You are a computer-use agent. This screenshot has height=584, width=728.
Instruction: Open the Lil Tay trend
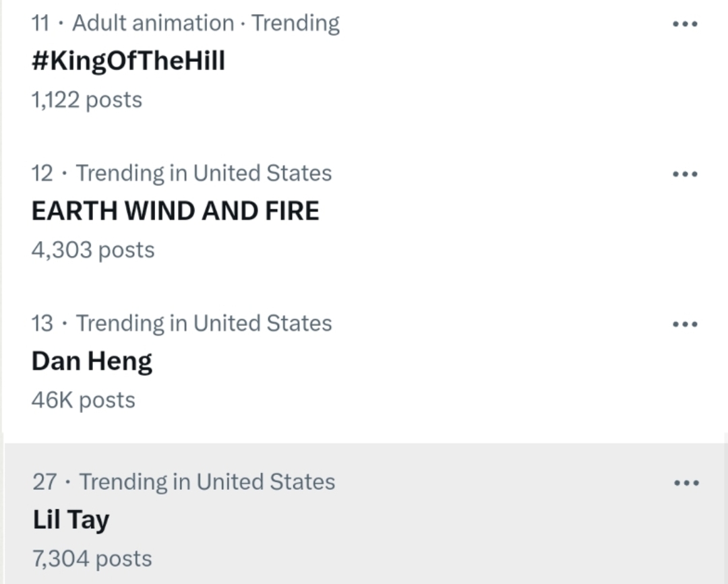point(71,519)
